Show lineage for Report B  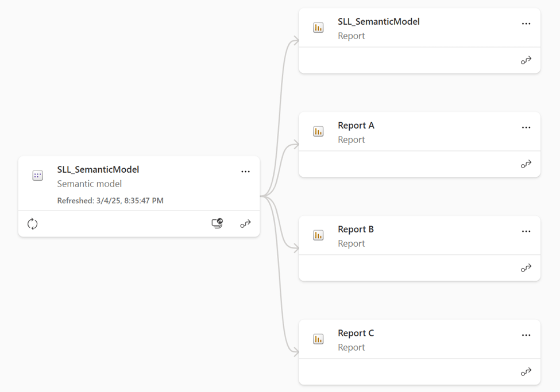[526, 268]
